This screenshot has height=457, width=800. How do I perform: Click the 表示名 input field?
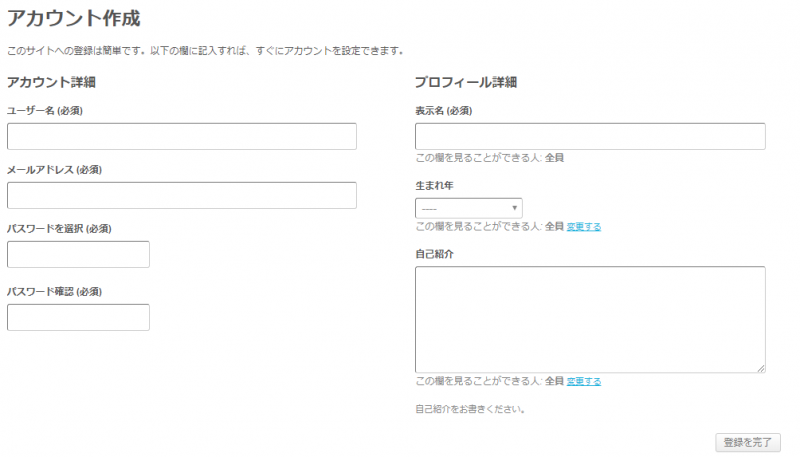coord(590,137)
